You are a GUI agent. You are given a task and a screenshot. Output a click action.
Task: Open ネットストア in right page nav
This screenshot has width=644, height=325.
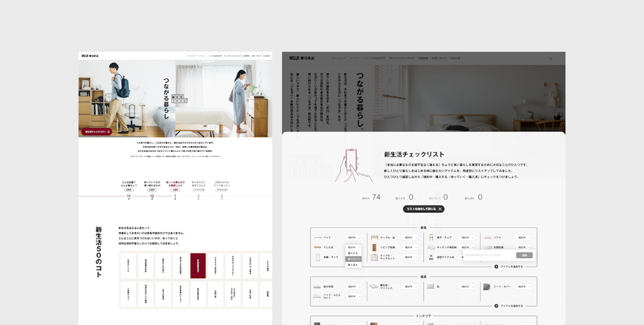click(339, 59)
